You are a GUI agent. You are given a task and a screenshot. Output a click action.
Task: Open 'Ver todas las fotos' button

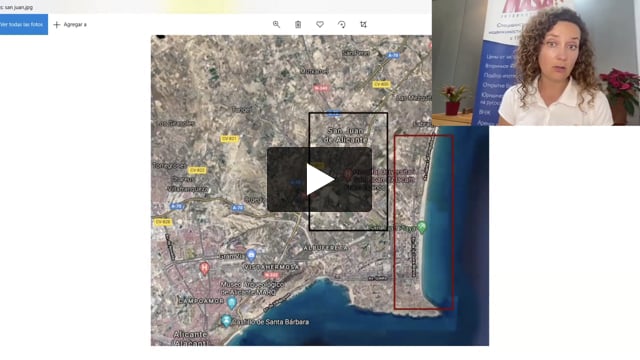pyautogui.click(x=23, y=24)
